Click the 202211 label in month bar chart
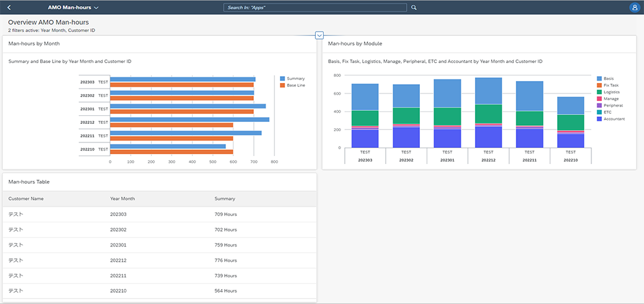 [87, 136]
